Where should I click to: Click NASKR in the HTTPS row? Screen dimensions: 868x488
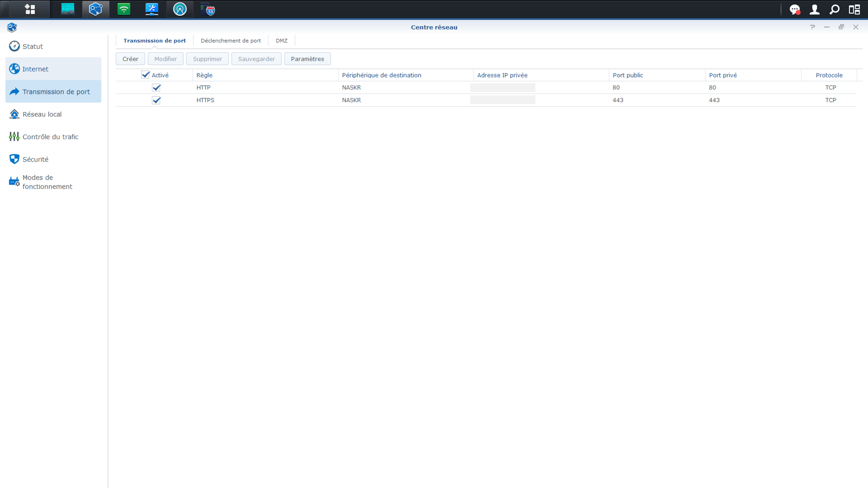[x=351, y=100]
